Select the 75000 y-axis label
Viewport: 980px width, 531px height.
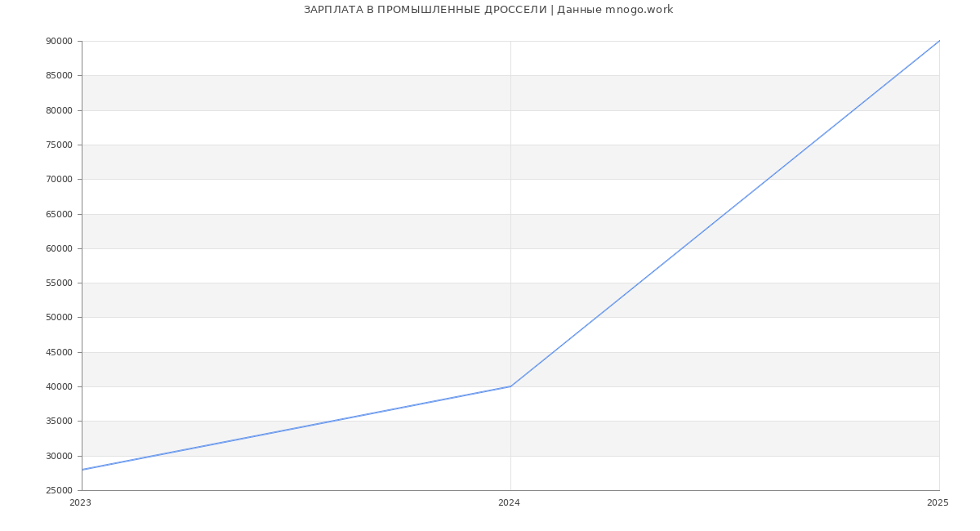[x=59, y=145]
